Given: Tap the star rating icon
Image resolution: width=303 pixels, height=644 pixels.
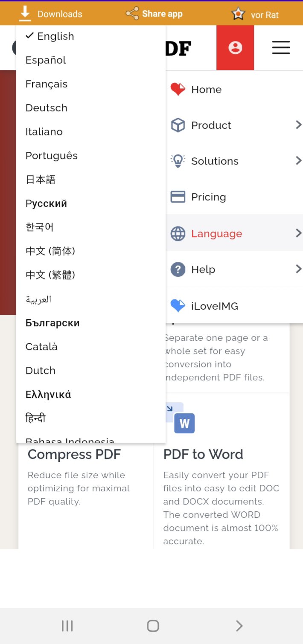Looking at the screenshot, I should coord(238,14).
